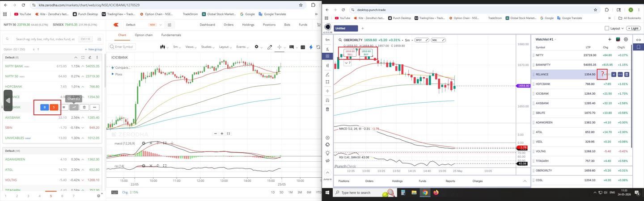Open Orders in Kite top navigation
This screenshot has height=201, width=644.
point(229,25)
